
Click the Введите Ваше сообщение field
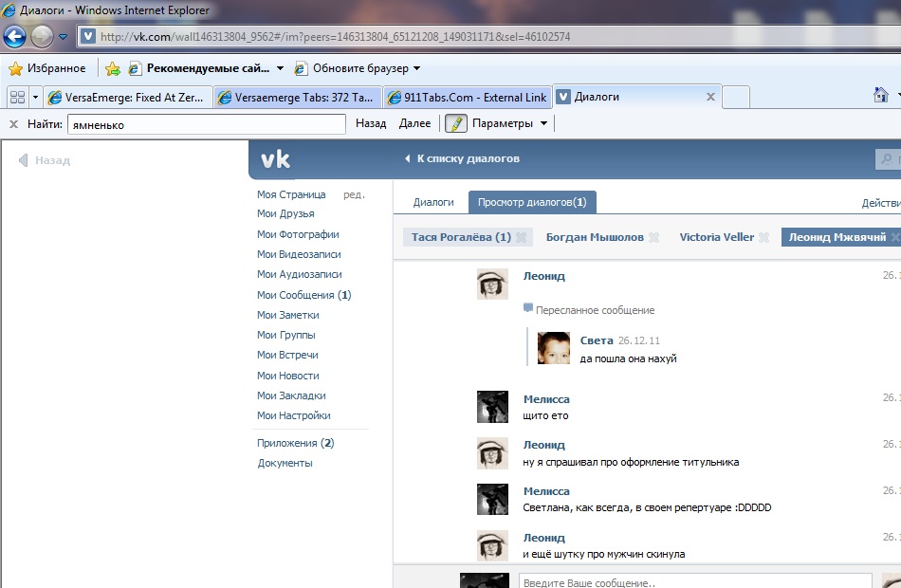pos(695,580)
